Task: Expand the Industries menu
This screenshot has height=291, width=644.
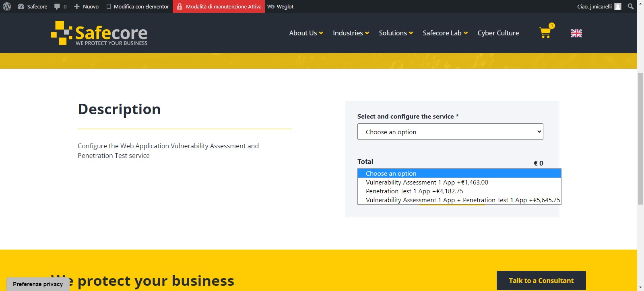Action: [x=351, y=33]
